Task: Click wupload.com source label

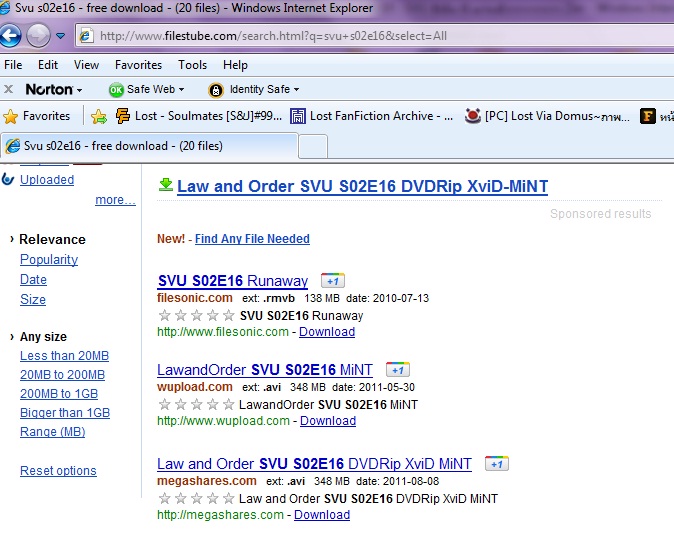Action: point(195,387)
